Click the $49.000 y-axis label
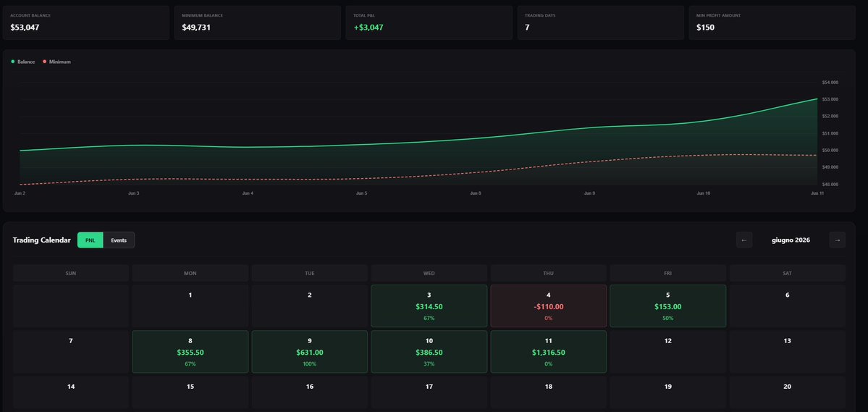 click(830, 167)
